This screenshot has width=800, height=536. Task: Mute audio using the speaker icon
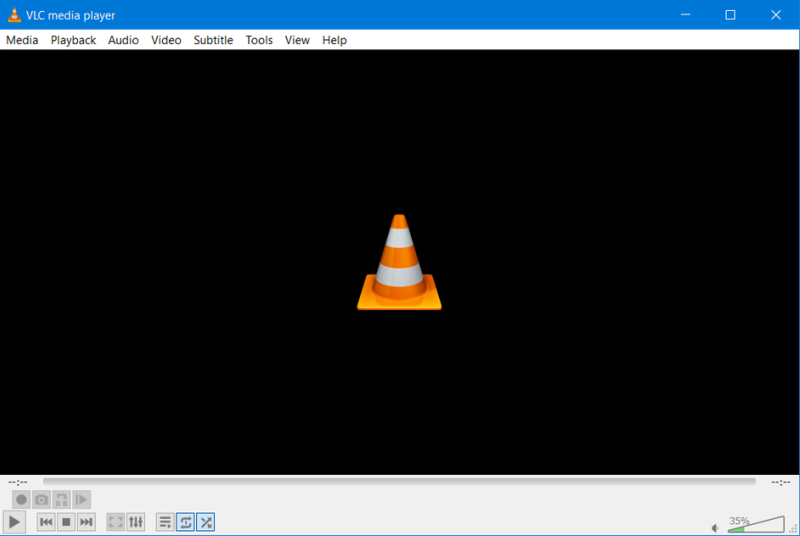[x=715, y=528]
